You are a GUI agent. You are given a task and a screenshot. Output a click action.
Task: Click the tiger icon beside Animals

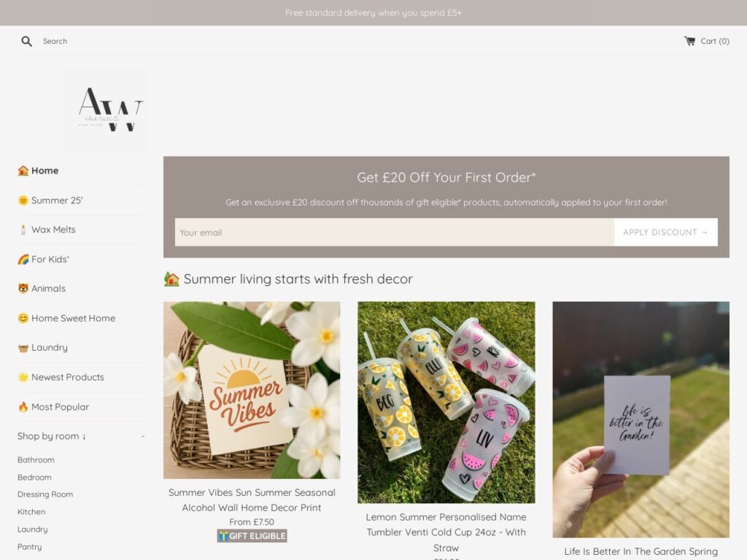(23, 289)
